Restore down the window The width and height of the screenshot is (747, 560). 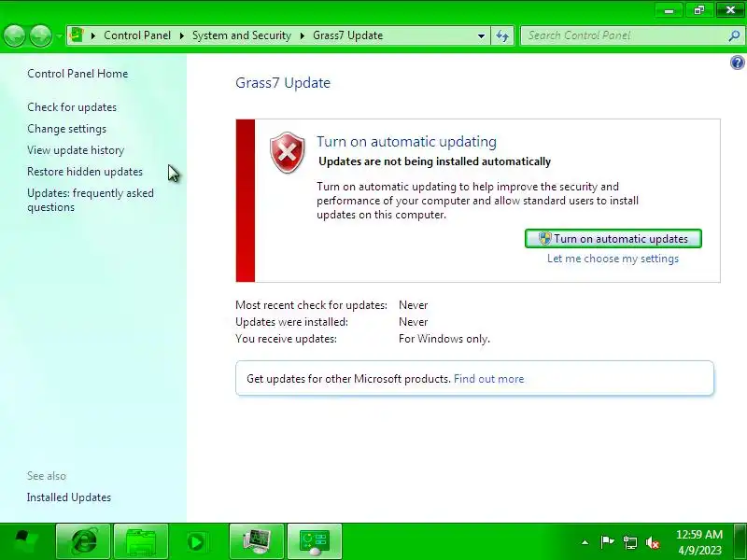click(699, 10)
